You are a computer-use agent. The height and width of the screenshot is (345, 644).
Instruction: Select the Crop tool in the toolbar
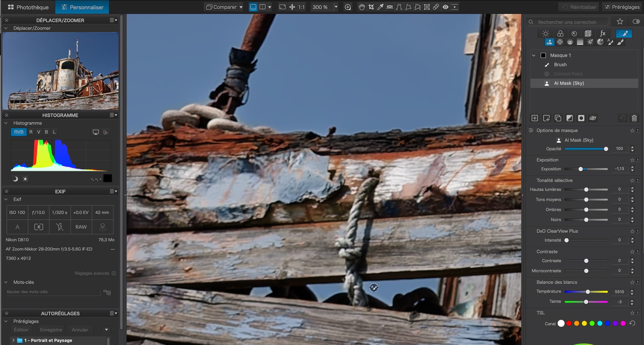[x=371, y=7]
